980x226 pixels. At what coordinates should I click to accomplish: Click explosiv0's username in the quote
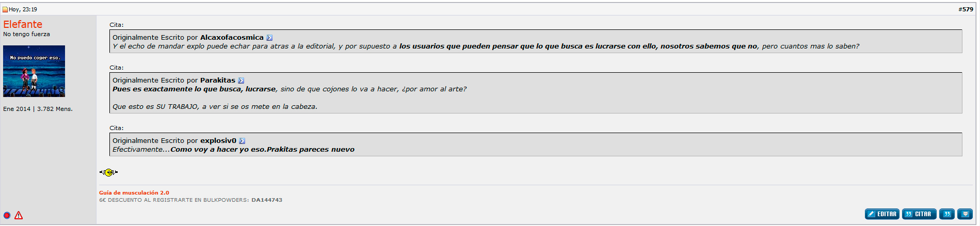click(x=218, y=141)
